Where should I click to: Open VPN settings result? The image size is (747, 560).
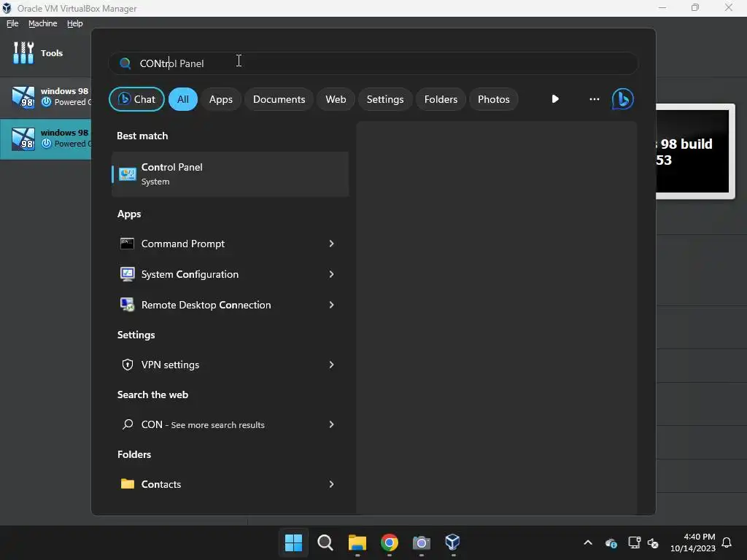[230, 365]
